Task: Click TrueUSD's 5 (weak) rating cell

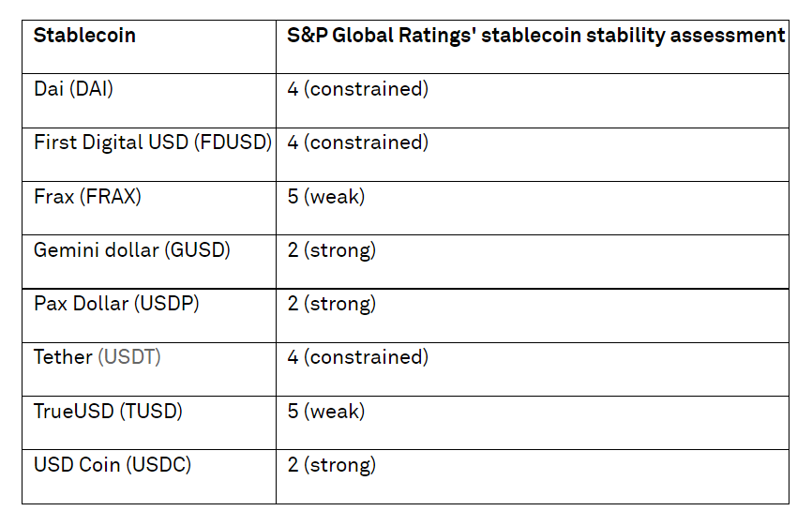Action: click(325, 411)
